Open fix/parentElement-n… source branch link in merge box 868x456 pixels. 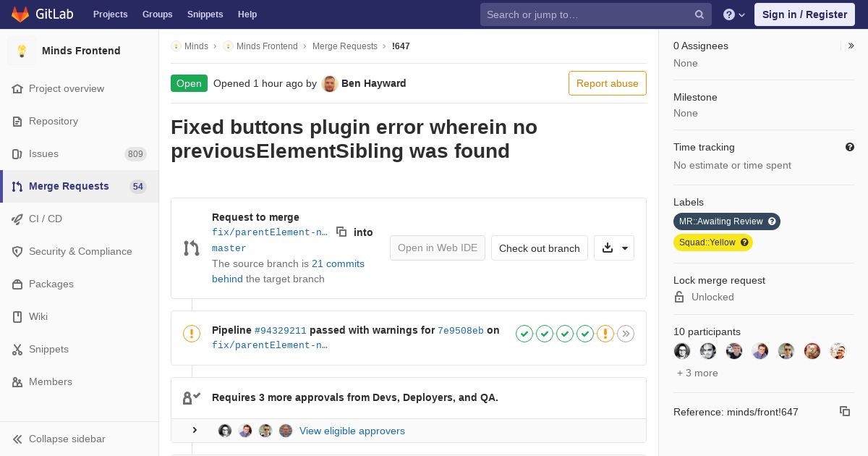coord(270,232)
